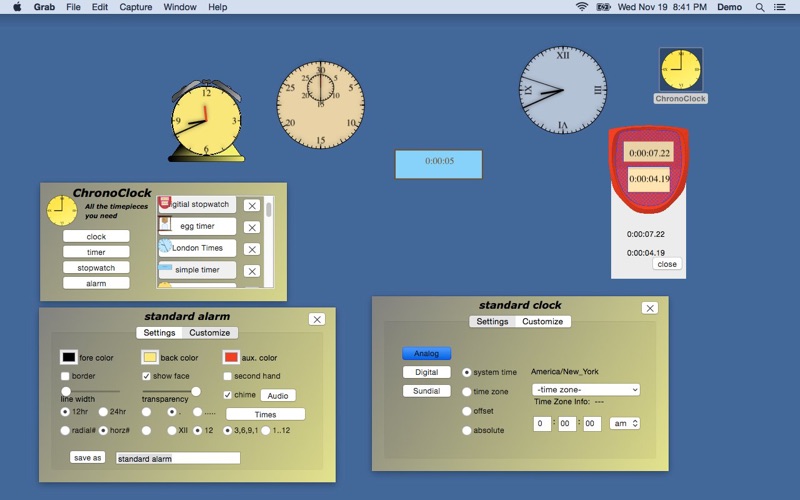Click the Roman numeral clock face

(x=563, y=90)
